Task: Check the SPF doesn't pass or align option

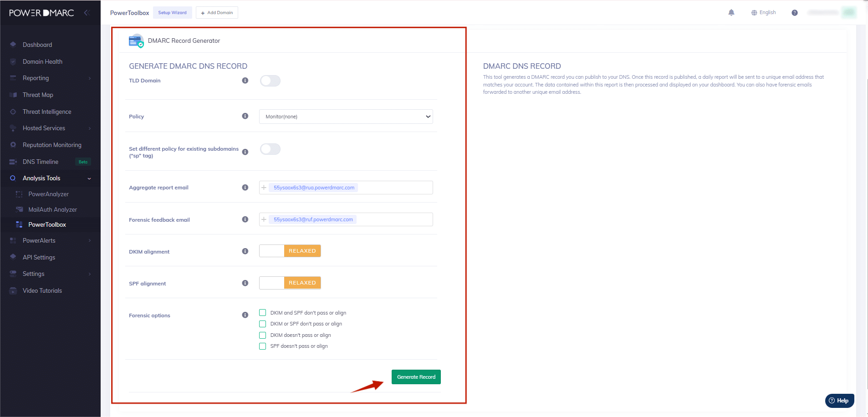Action: [262, 346]
